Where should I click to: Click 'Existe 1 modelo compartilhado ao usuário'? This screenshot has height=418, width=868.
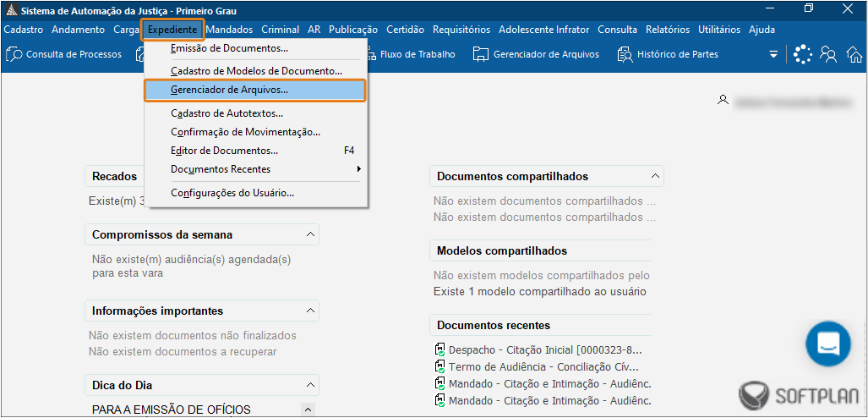(540, 292)
